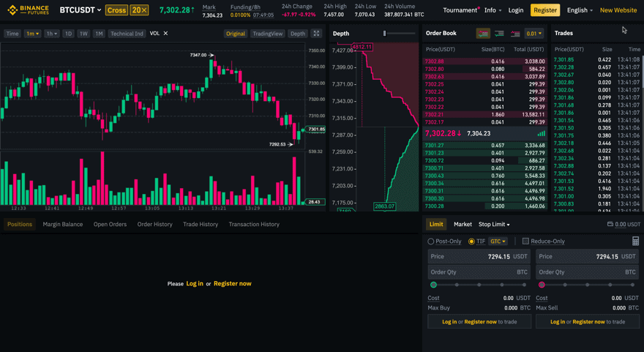
Task: Remove the VOL indicator with X
Action: click(x=165, y=33)
